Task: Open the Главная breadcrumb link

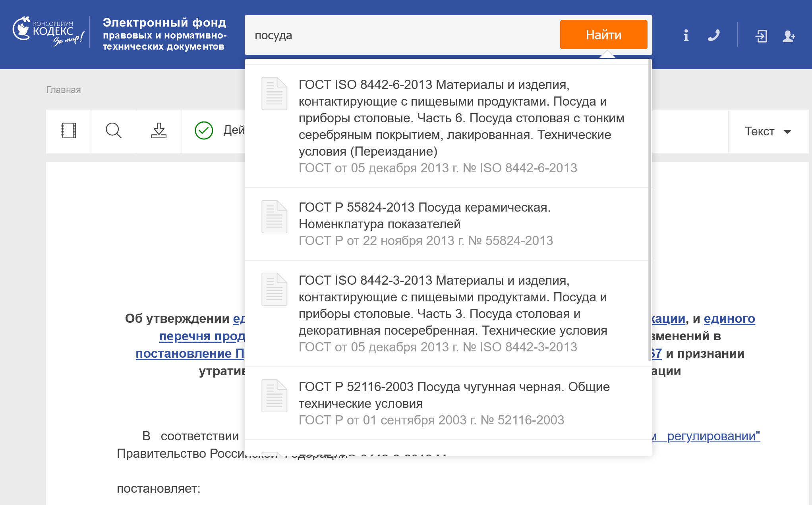Action: click(x=63, y=90)
